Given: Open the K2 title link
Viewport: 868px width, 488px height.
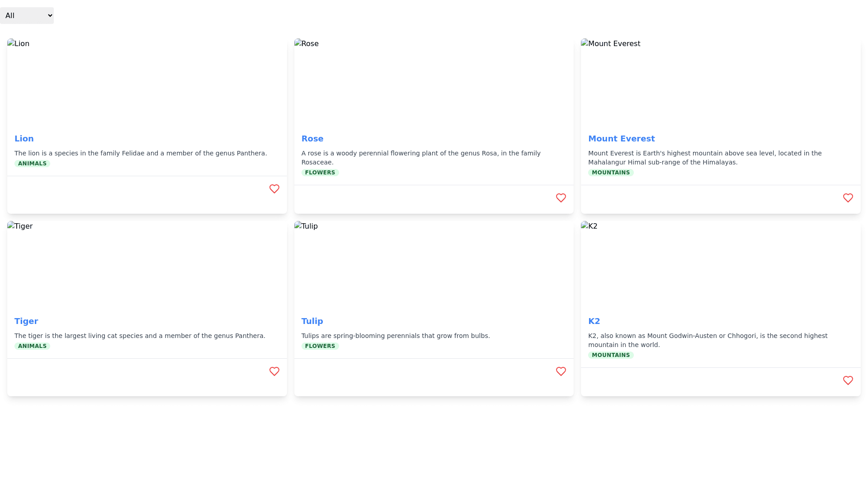Looking at the screenshot, I should pos(594,321).
